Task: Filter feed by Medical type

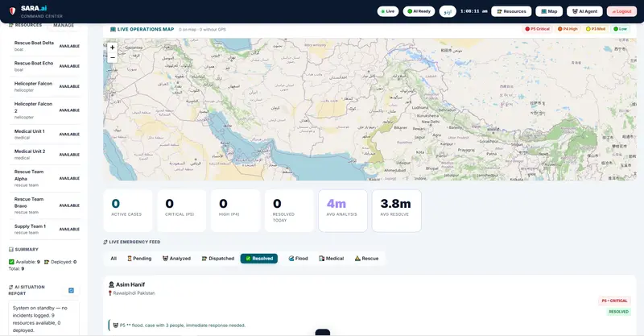Action: point(331,259)
